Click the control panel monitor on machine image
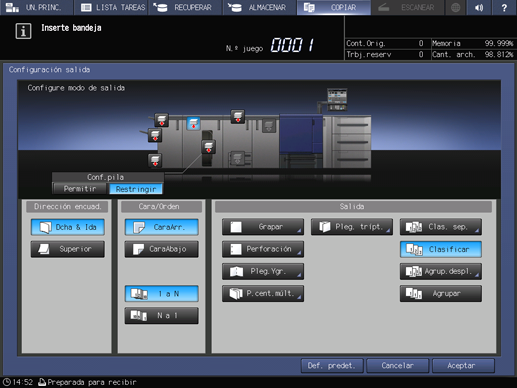The height and width of the screenshot is (388, 517). [337, 99]
